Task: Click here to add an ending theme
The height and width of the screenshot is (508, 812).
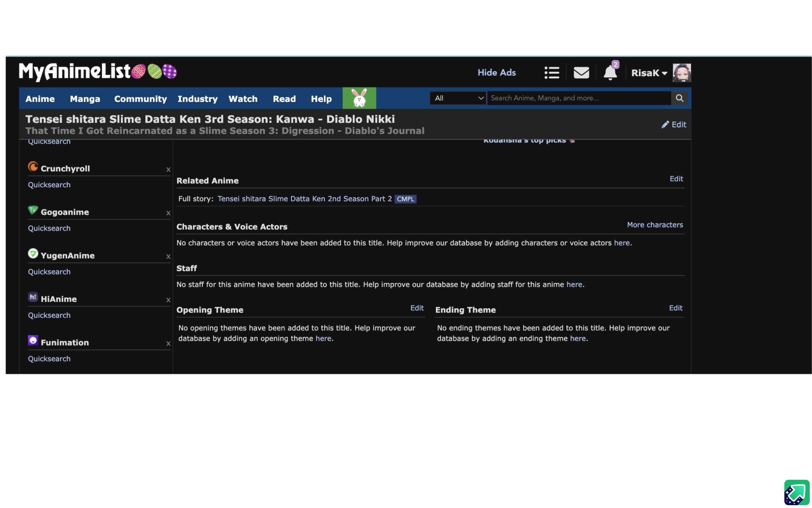Action: (x=578, y=339)
